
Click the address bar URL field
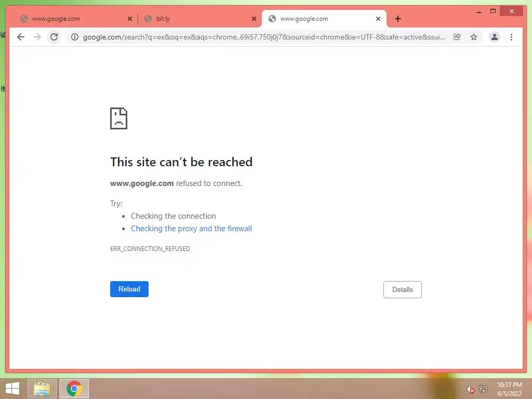[264, 37]
